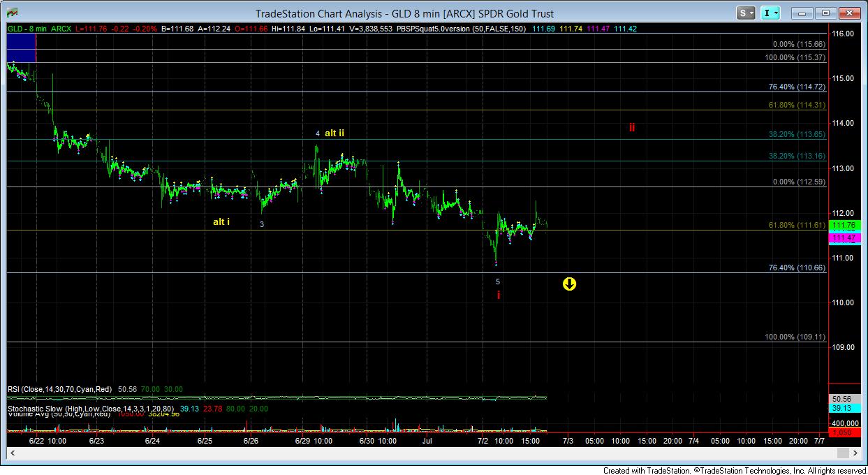Viewport: 868px width, 475px height.
Task: Select the red 'i' wave label below 5
Action: tap(499, 295)
